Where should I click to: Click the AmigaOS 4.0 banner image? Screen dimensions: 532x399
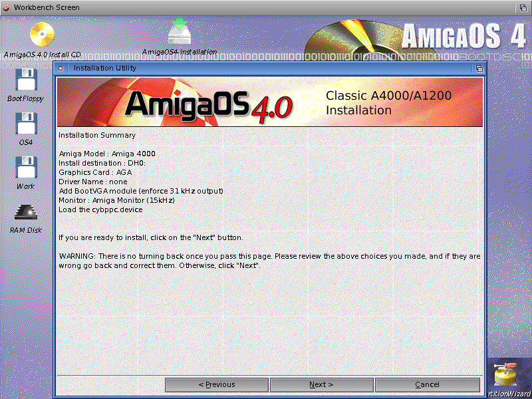coord(270,102)
